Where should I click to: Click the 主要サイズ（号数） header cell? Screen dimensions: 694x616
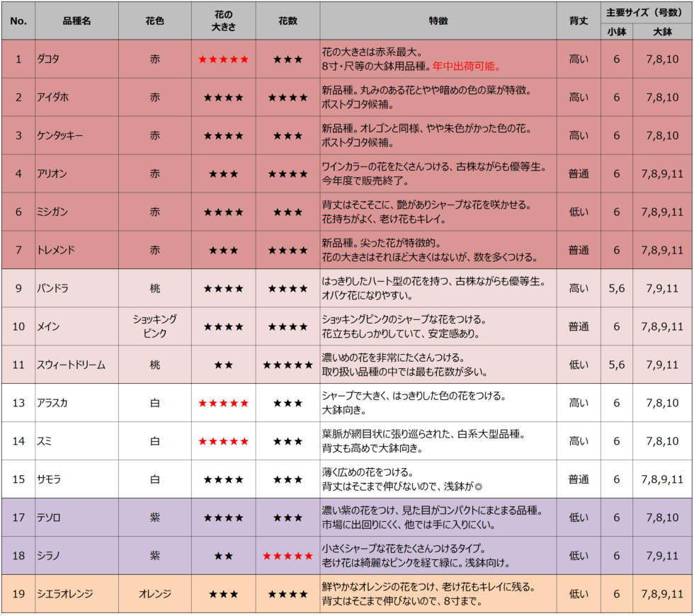(647, 12)
